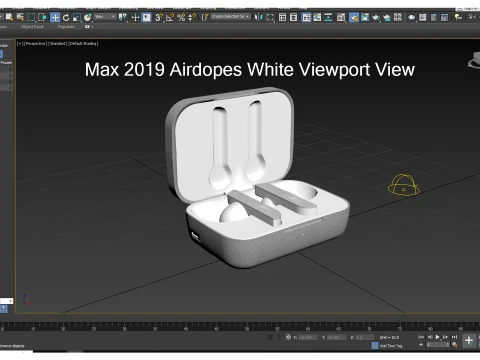Toggle the Window/Crossing selection mode

pyautogui.click(x=42, y=17)
